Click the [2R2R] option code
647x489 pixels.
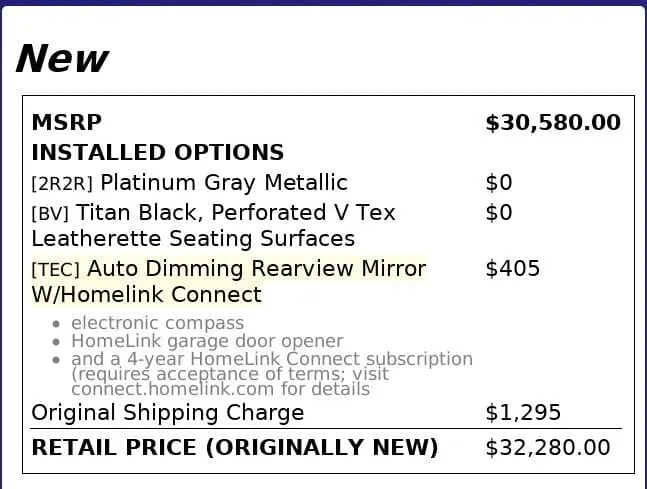coord(63,184)
